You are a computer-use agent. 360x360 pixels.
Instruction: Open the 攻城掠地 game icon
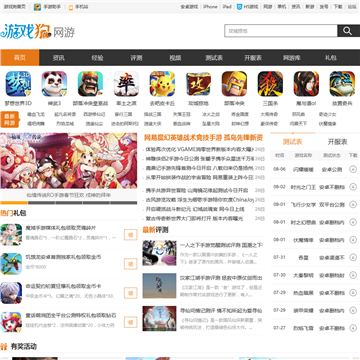click(198, 84)
